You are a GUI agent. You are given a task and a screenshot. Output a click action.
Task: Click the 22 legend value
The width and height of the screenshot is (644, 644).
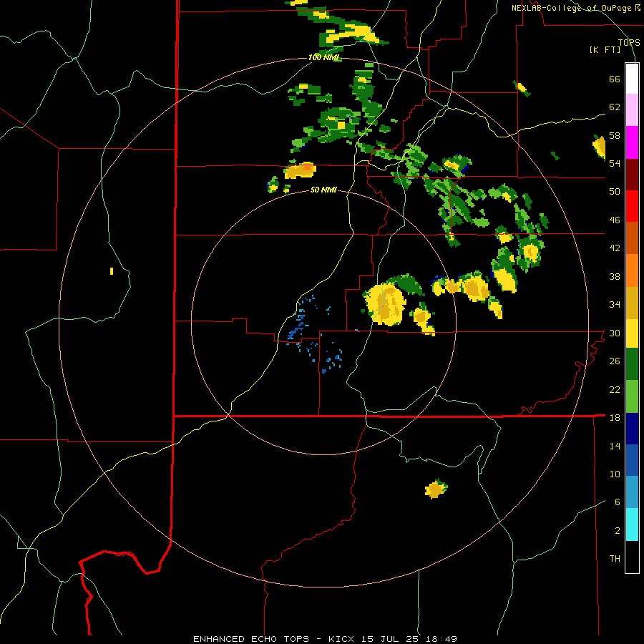615,389
